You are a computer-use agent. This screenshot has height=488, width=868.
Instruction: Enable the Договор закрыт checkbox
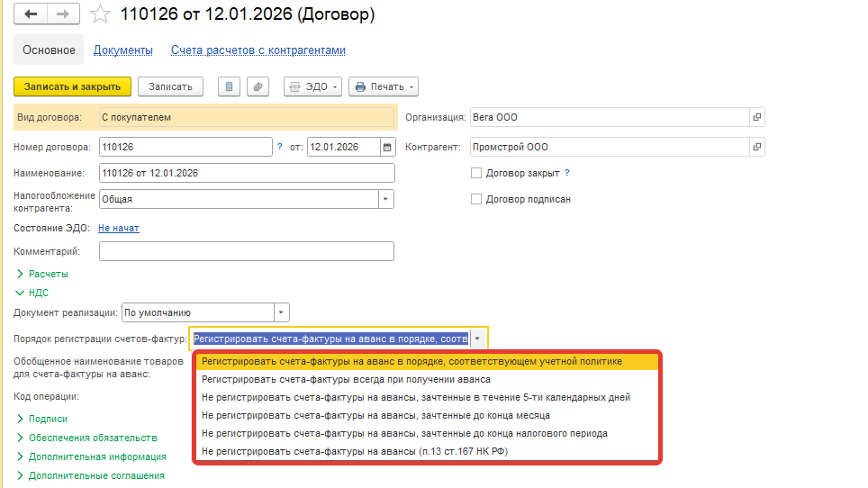476,173
